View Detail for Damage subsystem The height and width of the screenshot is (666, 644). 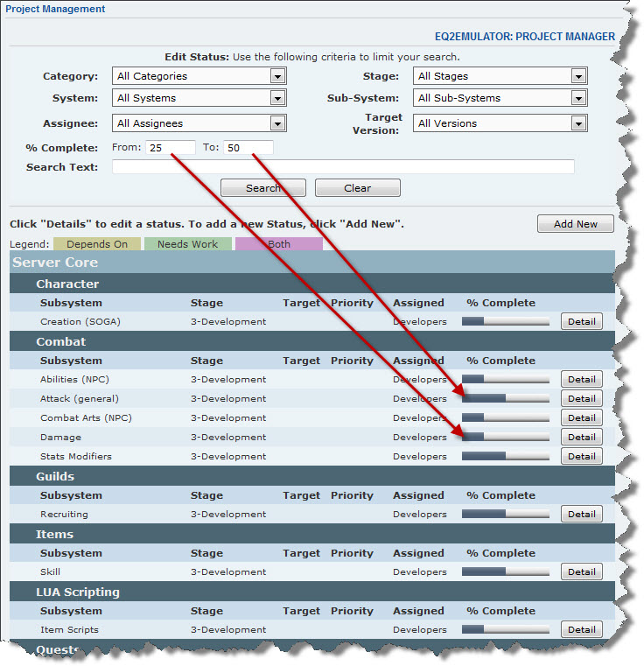581,438
